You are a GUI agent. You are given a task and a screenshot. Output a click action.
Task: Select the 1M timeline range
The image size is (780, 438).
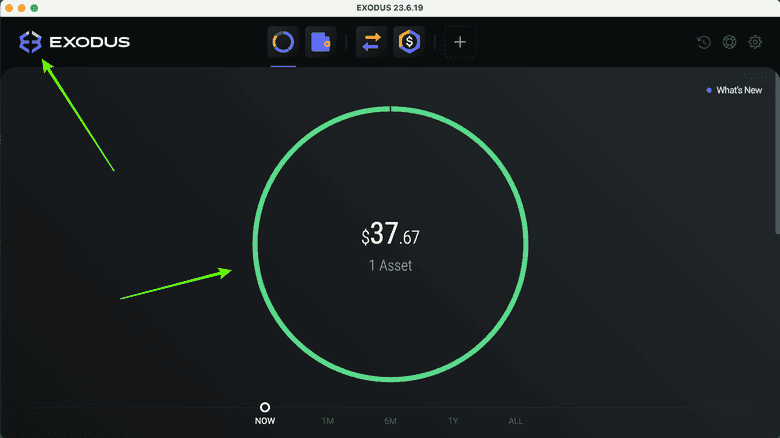coord(328,421)
